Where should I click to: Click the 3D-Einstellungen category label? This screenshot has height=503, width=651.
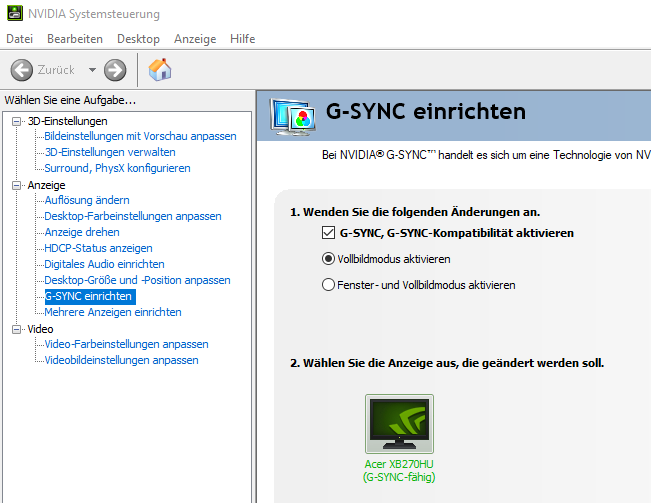pos(68,121)
